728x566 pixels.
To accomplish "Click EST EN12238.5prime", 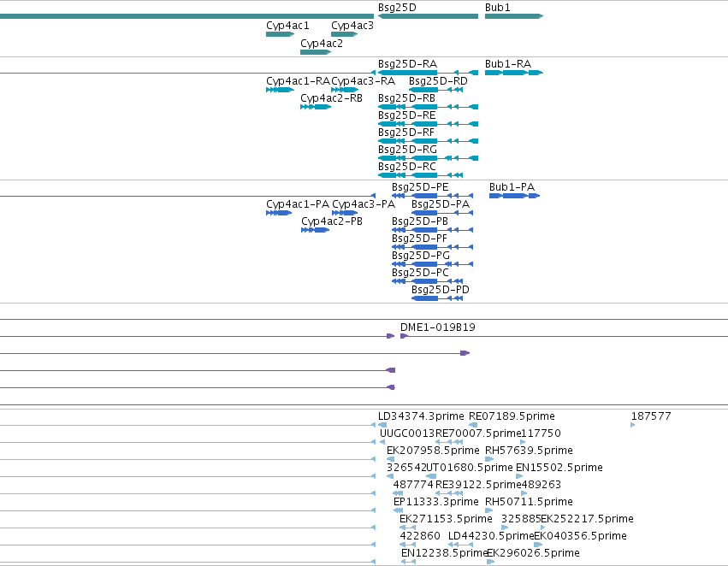I will point(409,563).
